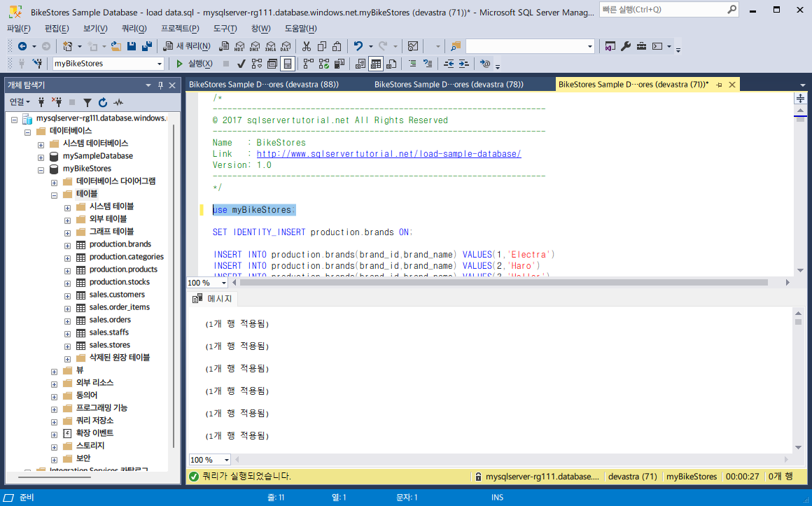Click the 새 쿼리(N) button
The height and width of the screenshot is (506, 812).
point(187,47)
